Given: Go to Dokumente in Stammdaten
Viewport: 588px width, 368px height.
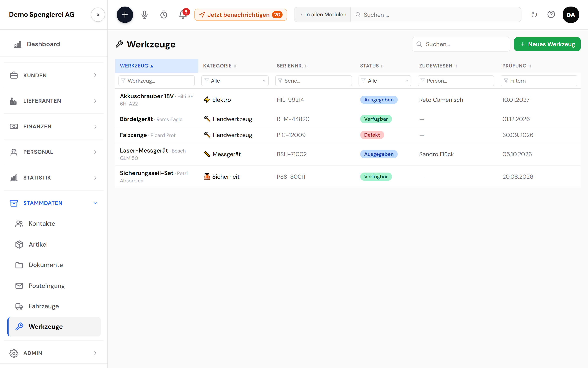Looking at the screenshot, I should pyautogui.click(x=54, y=265).
